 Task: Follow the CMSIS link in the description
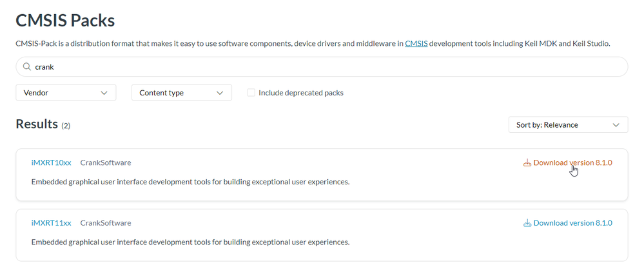pyautogui.click(x=416, y=43)
